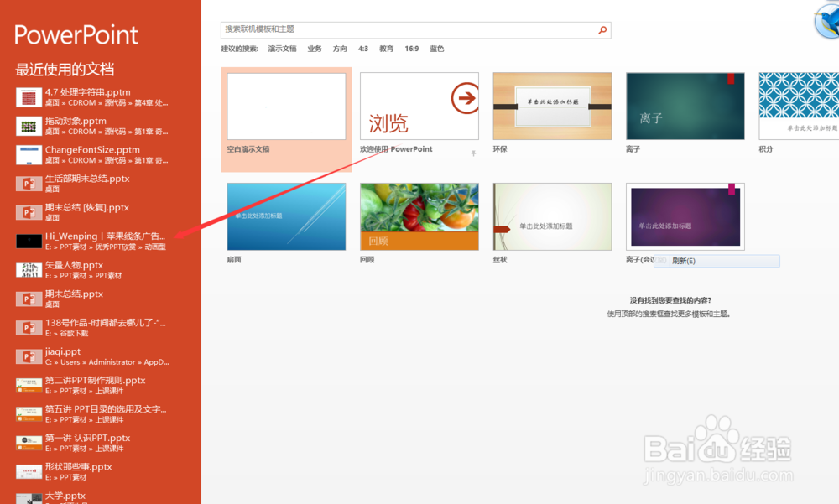The height and width of the screenshot is (504, 839).
Task: Open the 浏览 welcome tour thumbnail
Action: point(419,107)
